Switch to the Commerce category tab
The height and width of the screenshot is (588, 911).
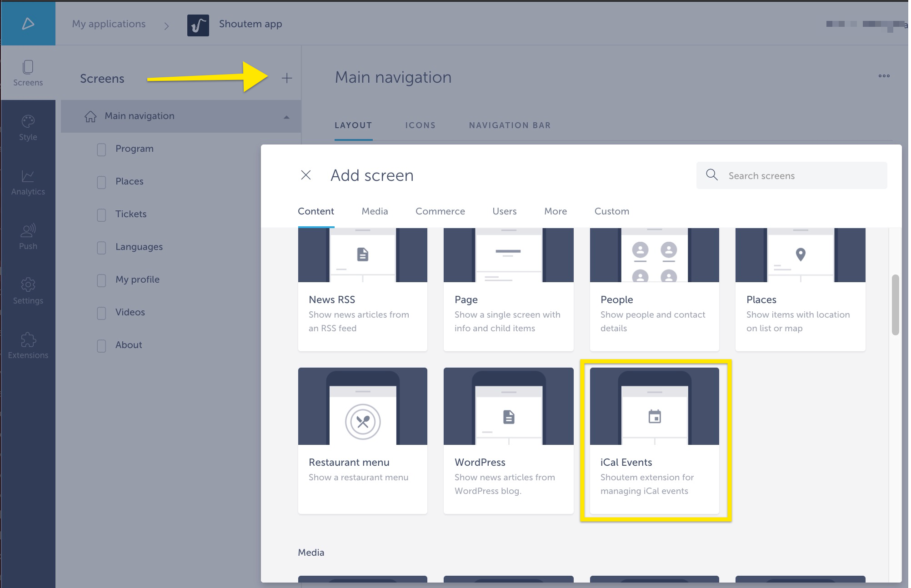pos(440,211)
